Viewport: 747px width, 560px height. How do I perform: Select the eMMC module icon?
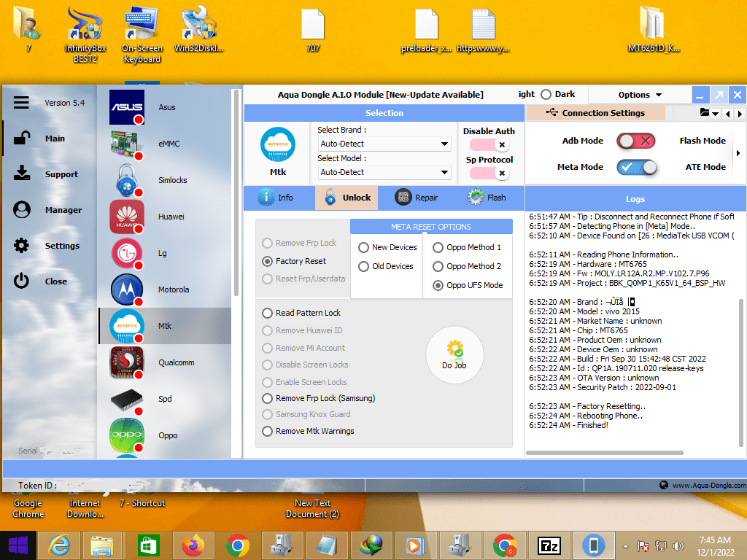point(127,144)
